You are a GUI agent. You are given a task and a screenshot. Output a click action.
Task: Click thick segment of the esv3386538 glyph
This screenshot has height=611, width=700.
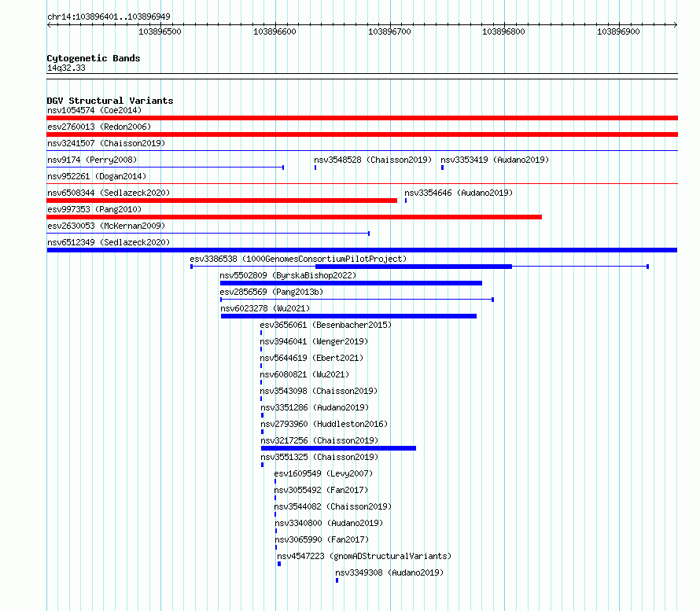(414, 267)
